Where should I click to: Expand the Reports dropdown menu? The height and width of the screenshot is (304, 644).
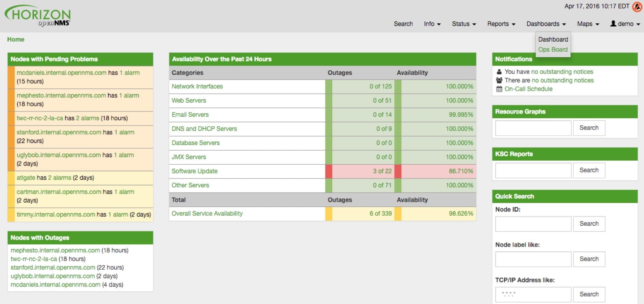[x=501, y=24]
